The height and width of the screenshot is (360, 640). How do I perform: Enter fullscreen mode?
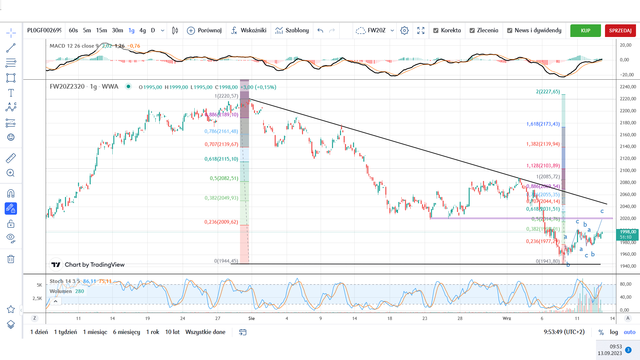click(x=421, y=31)
